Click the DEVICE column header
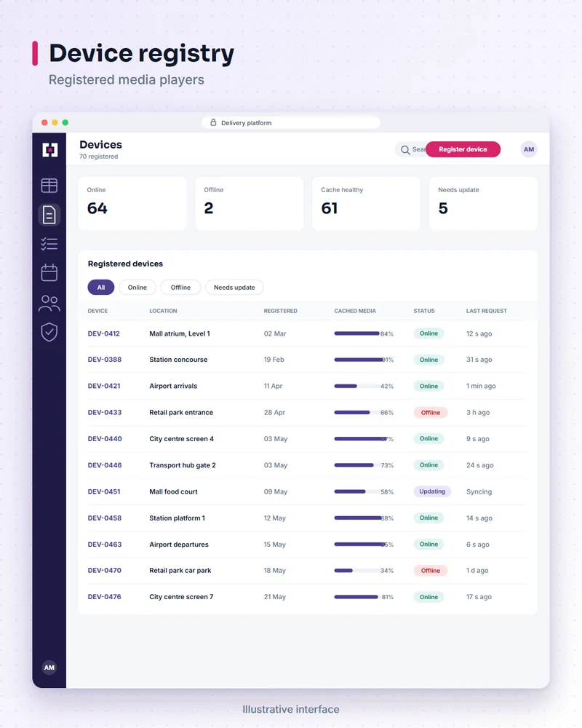Image resolution: width=582 pixels, height=728 pixels. (x=97, y=311)
